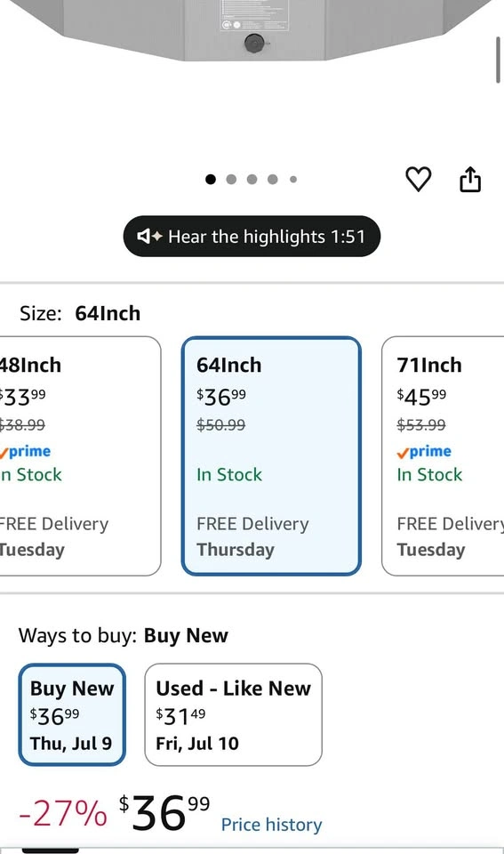Jump to the second image carousel dot
Viewport: 504px width, 854px height.
231,179
